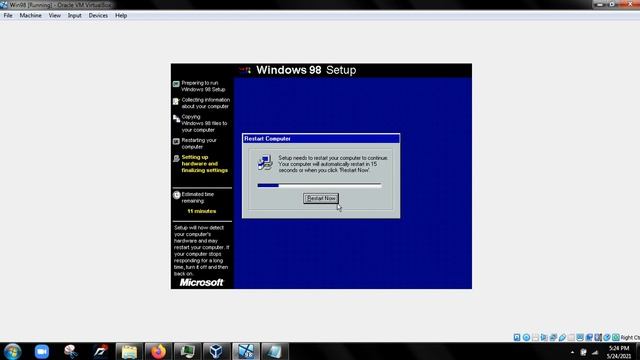Open the Windows Start menu orb
Screen dimensions: 640x360
pyautogui.click(x=12, y=351)
